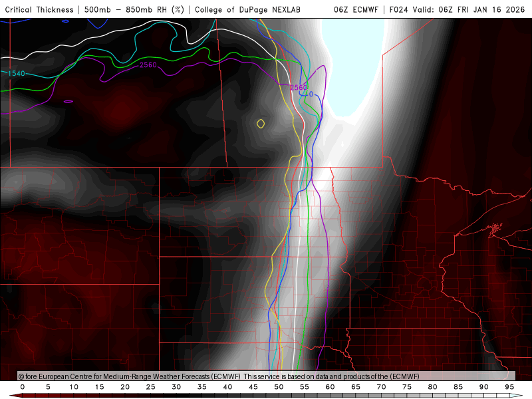The height and width of the screenshot is (399, 532).
Task: Click the color scale '15' tick label
Action: [x=99, y=387]
